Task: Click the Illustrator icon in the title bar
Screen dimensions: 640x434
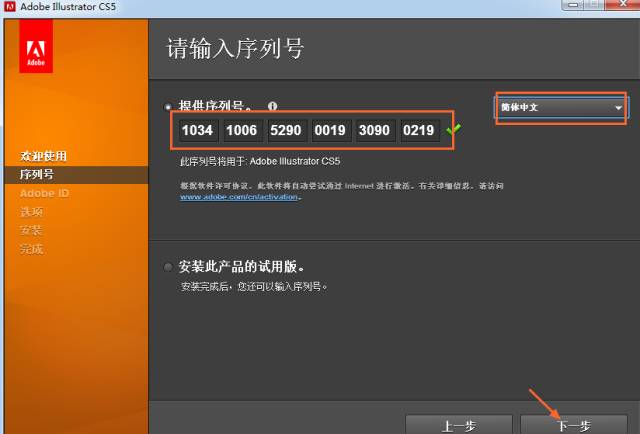Action: (10, 9)
